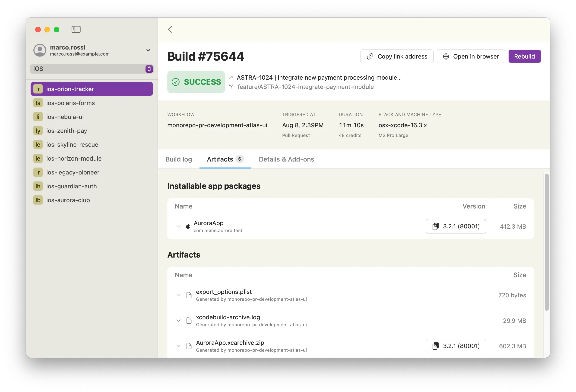
Task: Click the file icon for export_options.plist
Action: pos(189,295)
